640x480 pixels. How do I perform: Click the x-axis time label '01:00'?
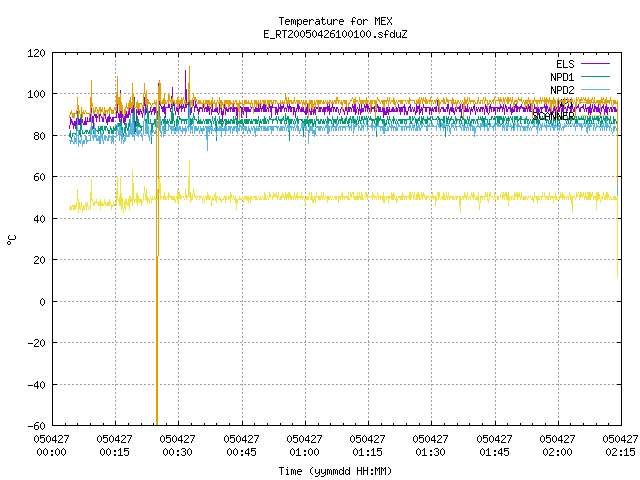click(304, 452)
